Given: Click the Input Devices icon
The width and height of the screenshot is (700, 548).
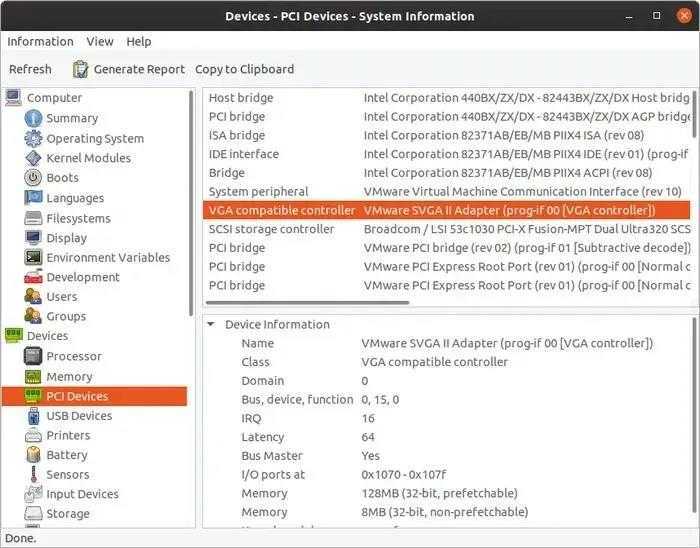Looking at the screenshot, I should click(33, 494).
